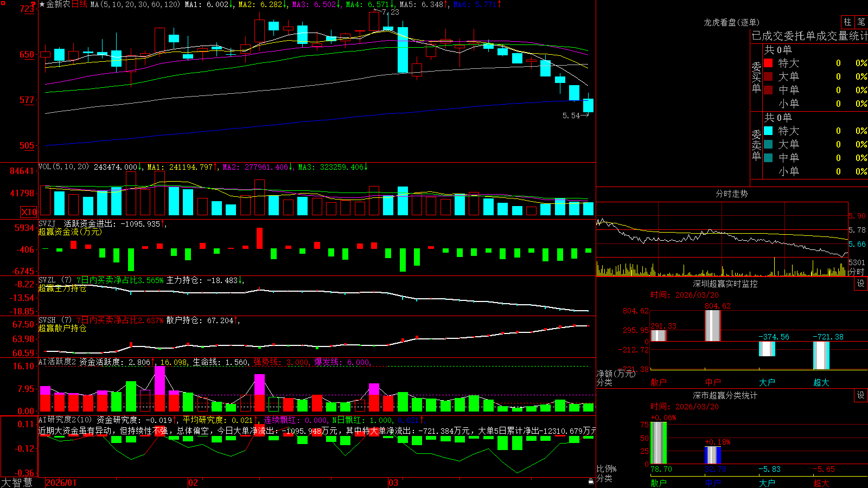Image resolution: width=868 pixels, height=488 pixels.
Task: Click the MA6: 5.771 value
Action: tap(478, 4)
